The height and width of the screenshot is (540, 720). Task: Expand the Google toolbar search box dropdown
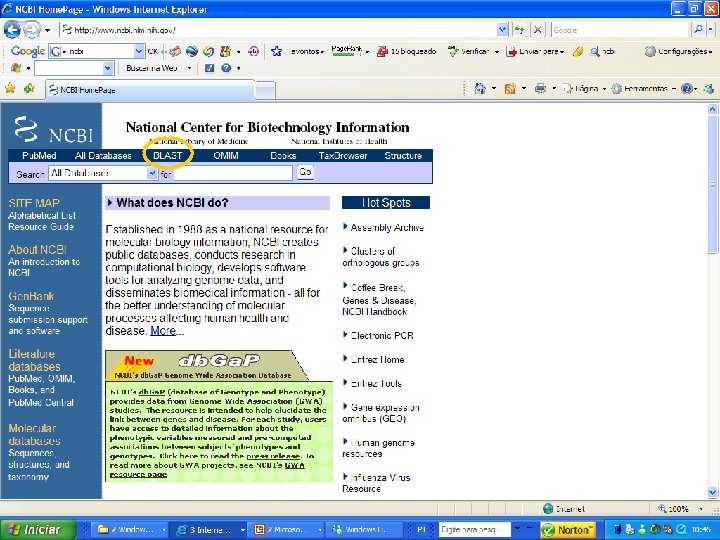click(139, 51)
